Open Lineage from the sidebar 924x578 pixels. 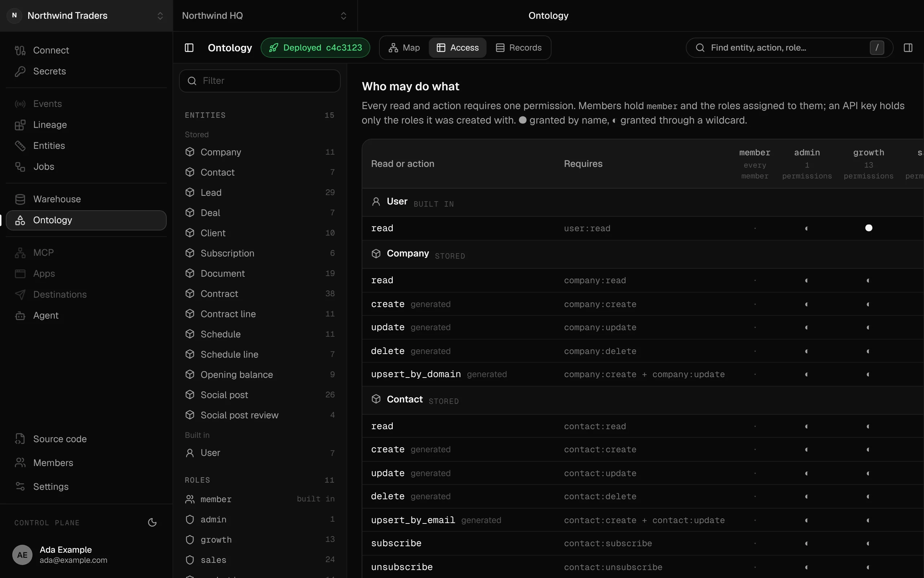[x=86, y=125]
